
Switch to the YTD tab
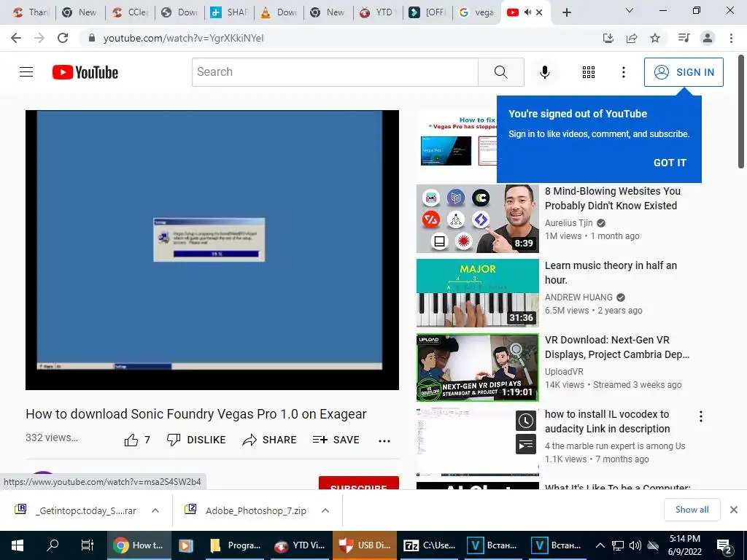378,12
